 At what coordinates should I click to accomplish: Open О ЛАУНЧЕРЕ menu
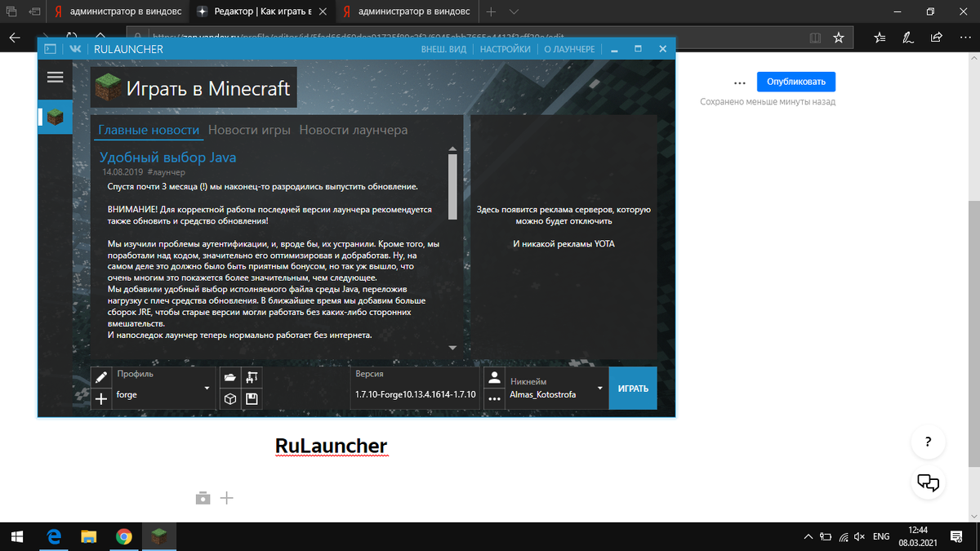pos(570,49)
